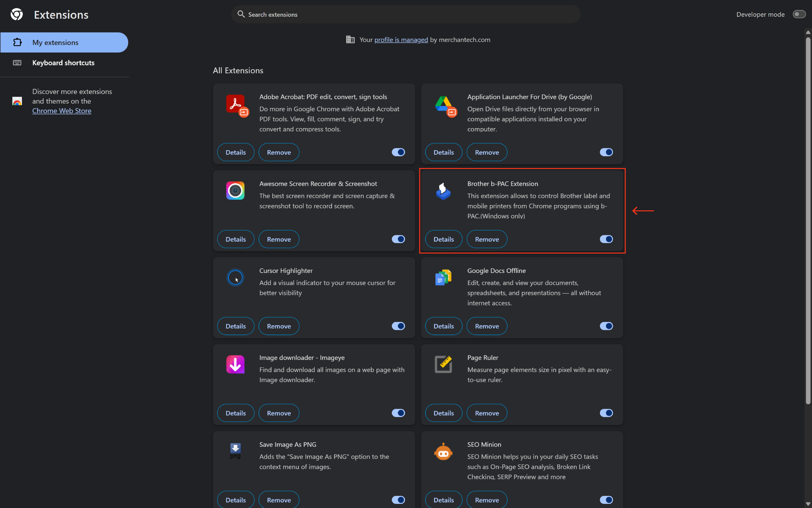Enable Developer mode toggle
Image resolution: width=812 pixels, height=508 pixels.
[799, 14]
